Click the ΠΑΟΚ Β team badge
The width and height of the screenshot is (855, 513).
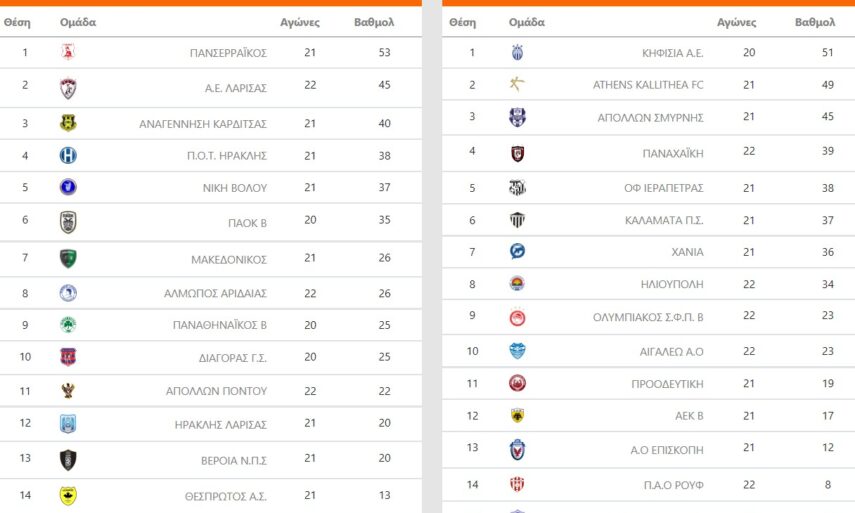(x=68, y=222)
